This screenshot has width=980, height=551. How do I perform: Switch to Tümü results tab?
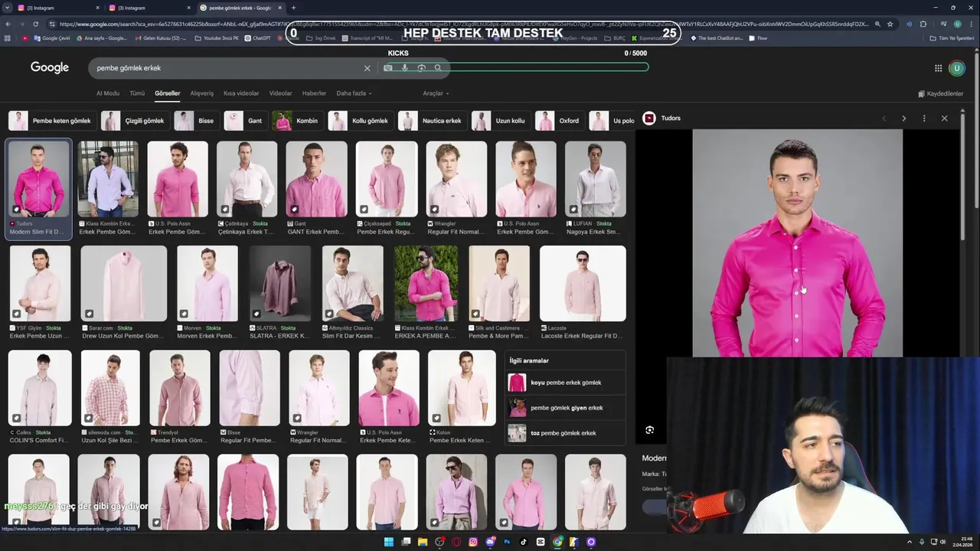tap(137, 93)
